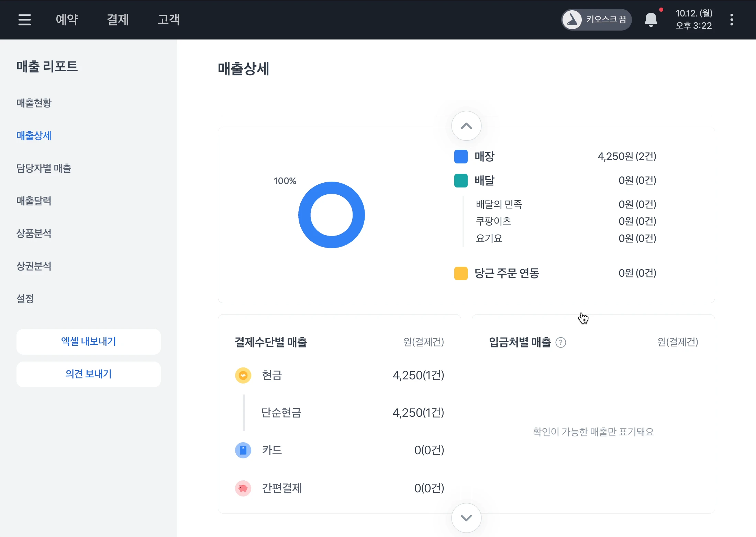
Task: Click the blue 매장 color swatch
Action: point(461,157)
